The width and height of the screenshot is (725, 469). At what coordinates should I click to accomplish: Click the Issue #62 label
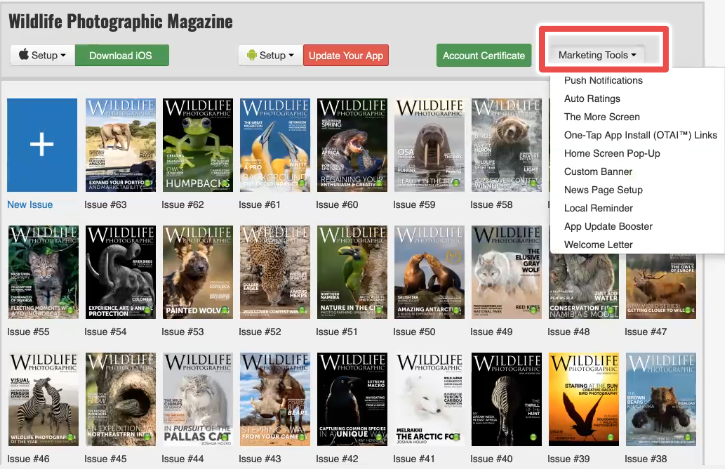(x=183, y=204)
